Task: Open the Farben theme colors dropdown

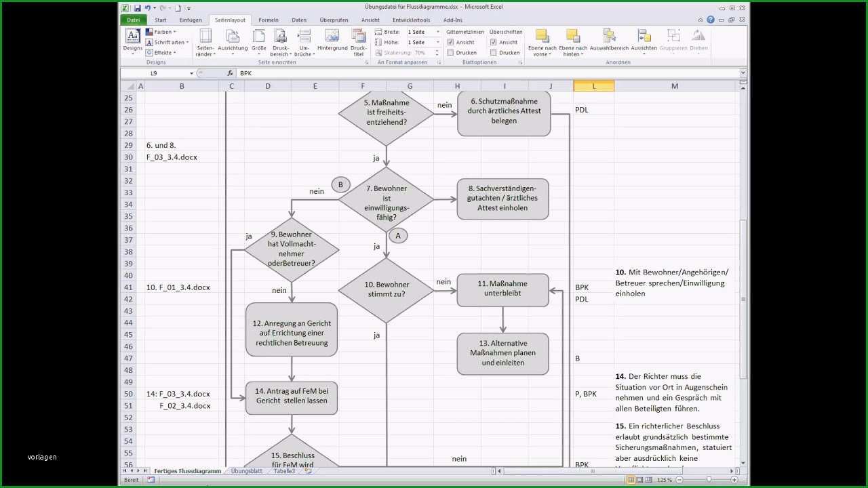Action: (161, 32)
